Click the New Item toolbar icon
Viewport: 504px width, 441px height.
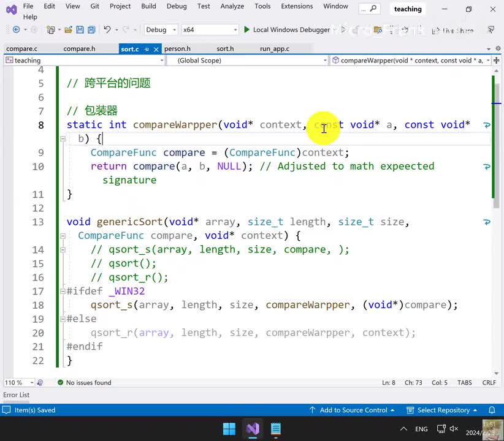(x=50, y=30)
